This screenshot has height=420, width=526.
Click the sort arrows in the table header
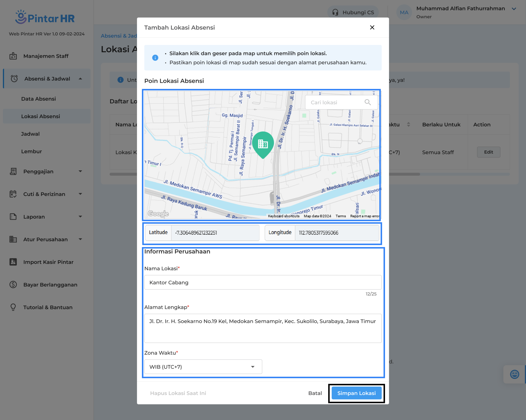point(408,125)
